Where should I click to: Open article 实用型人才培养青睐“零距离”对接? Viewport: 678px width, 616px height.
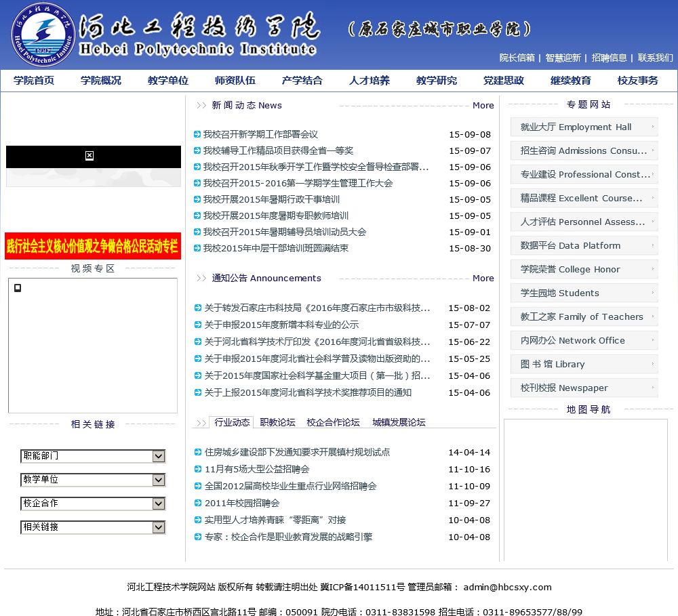[x=275, y=520]
